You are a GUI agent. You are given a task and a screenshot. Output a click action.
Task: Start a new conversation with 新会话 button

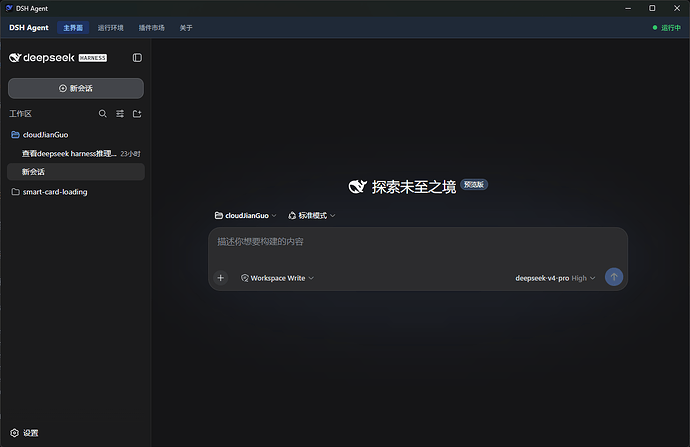pyautogui.click(x=76, y=88)
